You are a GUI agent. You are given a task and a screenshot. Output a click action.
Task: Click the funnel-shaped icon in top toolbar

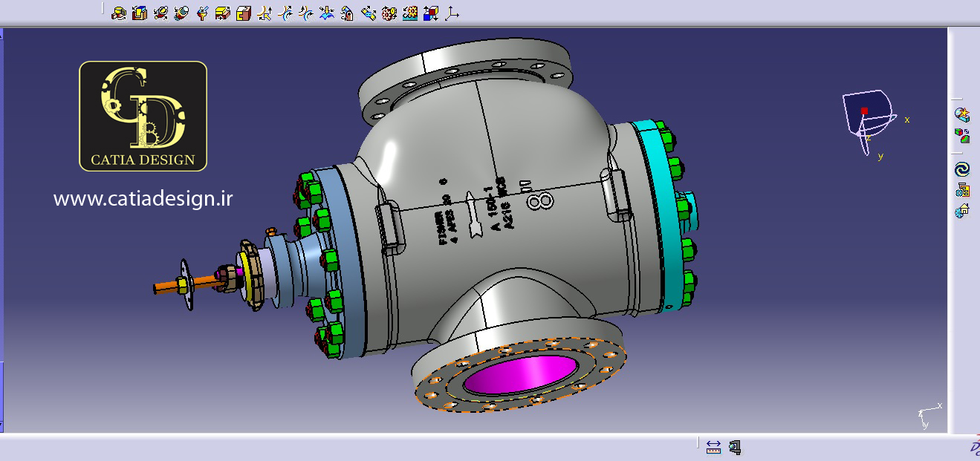coord(201,13)
